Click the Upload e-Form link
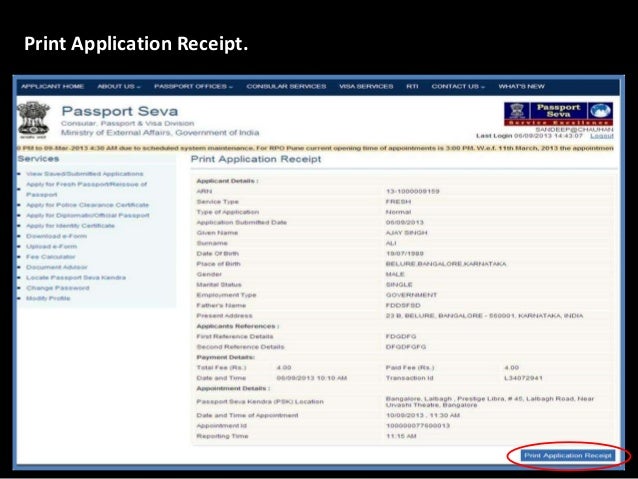This screenshot has height=479, width=638. 51,246
